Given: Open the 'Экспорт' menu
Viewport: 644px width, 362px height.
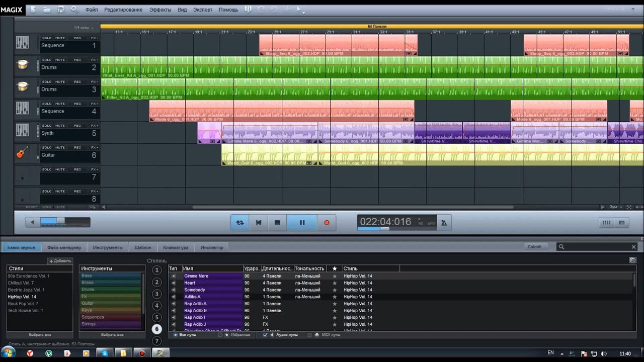Looking at the screenshot, I should coord(203,10).
